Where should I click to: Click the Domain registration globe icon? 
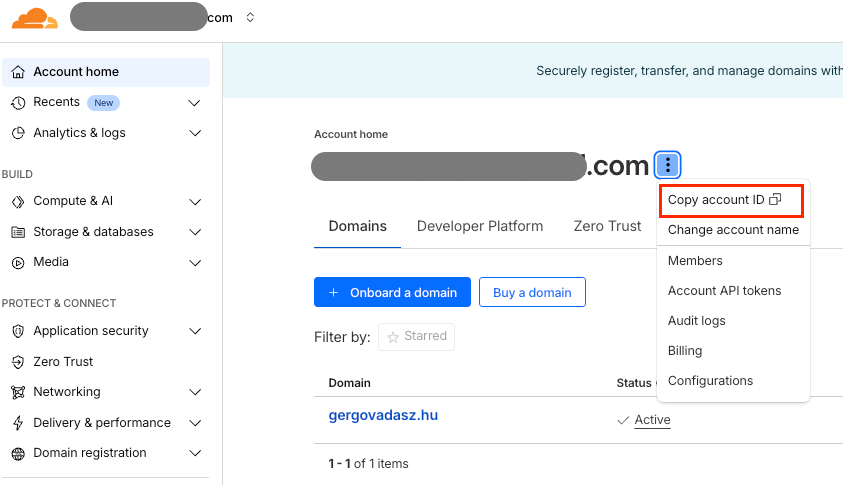[x=18, y=453]
